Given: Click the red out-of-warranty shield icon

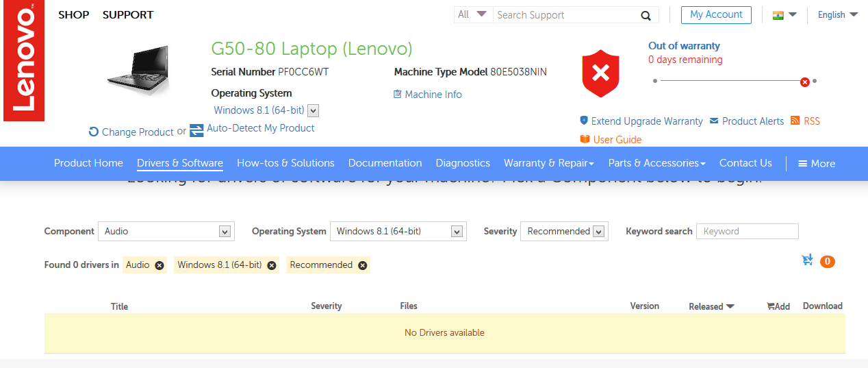Looking at the screenshot, I should 600,73.
